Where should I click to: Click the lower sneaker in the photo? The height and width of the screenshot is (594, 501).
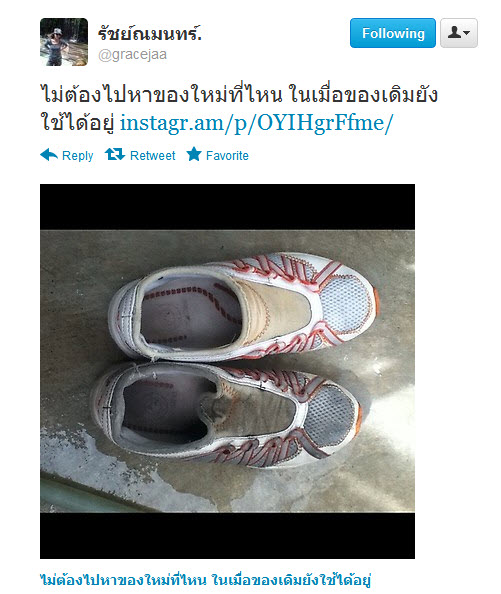click(227, 413)
